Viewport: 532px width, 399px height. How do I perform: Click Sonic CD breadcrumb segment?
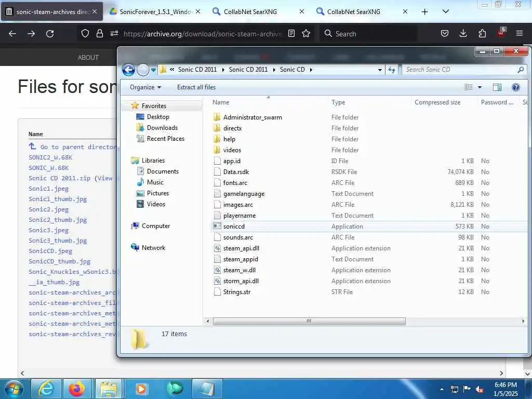point(292,70)
